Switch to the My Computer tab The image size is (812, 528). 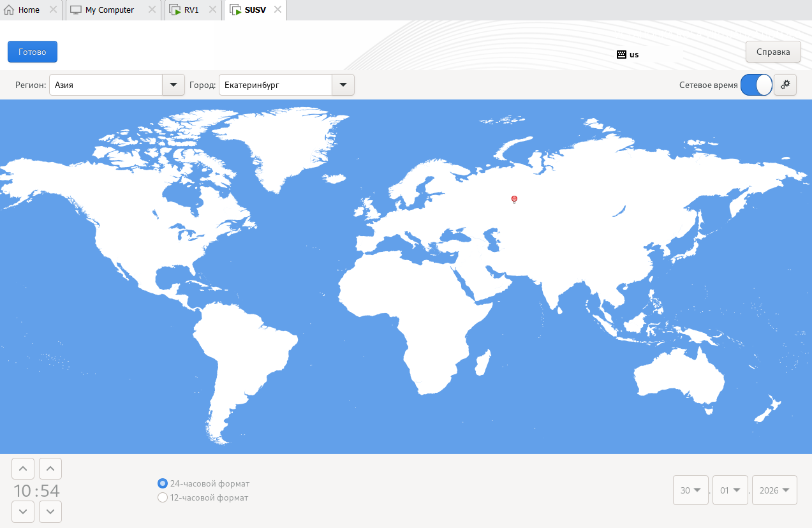click(109, 10)
